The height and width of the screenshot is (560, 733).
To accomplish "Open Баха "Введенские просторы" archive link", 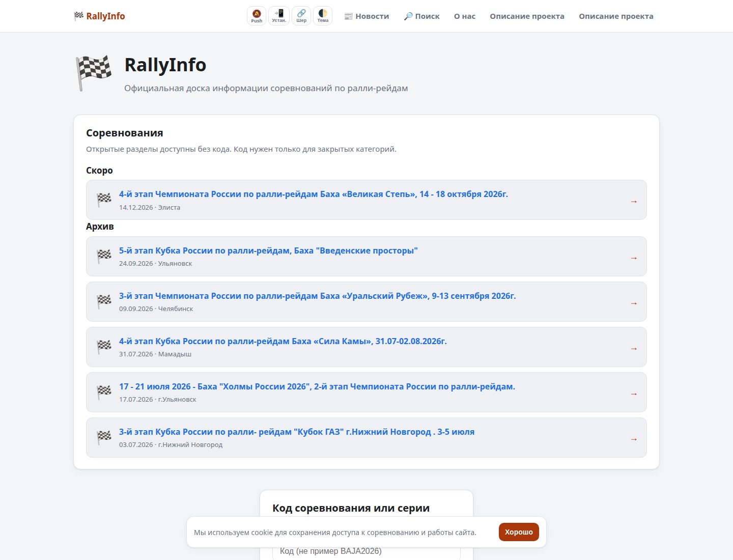I will pyautogui.click(x=268, y=250).
